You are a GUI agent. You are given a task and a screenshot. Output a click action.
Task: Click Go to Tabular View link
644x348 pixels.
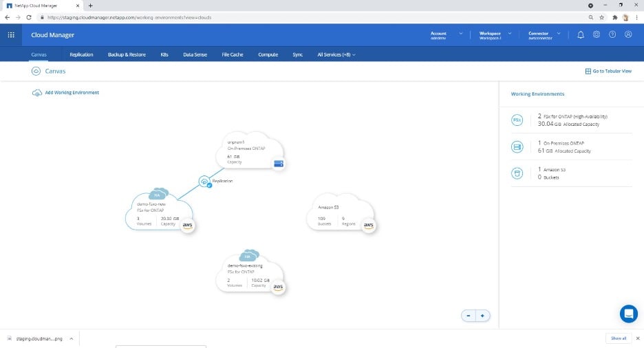pyautogui.click(x=608, y=71)
